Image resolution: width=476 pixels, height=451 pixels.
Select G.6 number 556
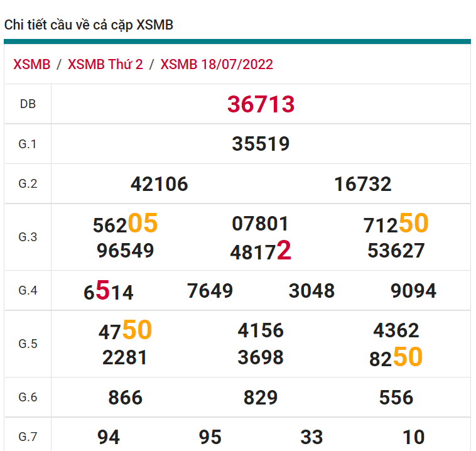coord(396,398)
